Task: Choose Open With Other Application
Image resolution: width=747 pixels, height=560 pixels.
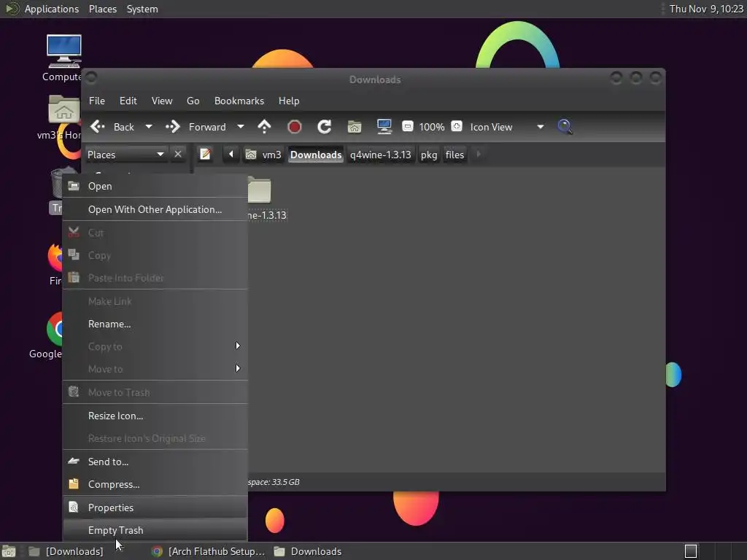Action: click(x=155, y=209)
